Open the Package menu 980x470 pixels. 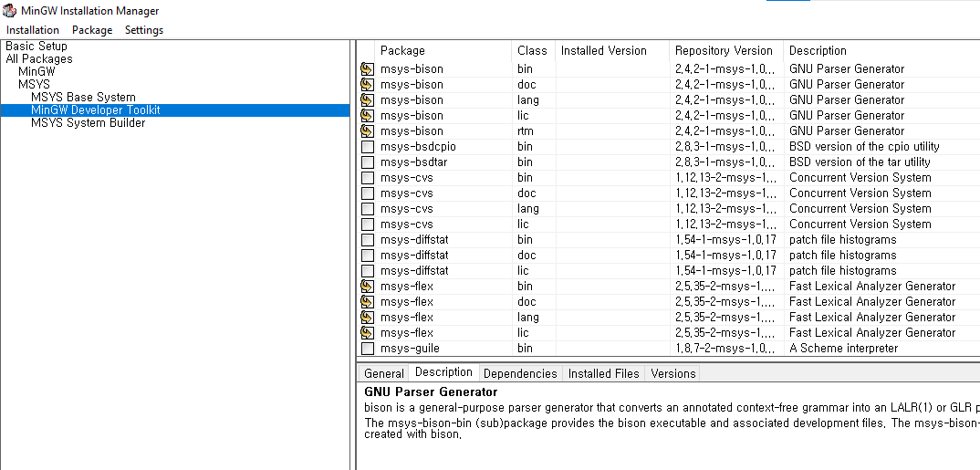(92, 30)
